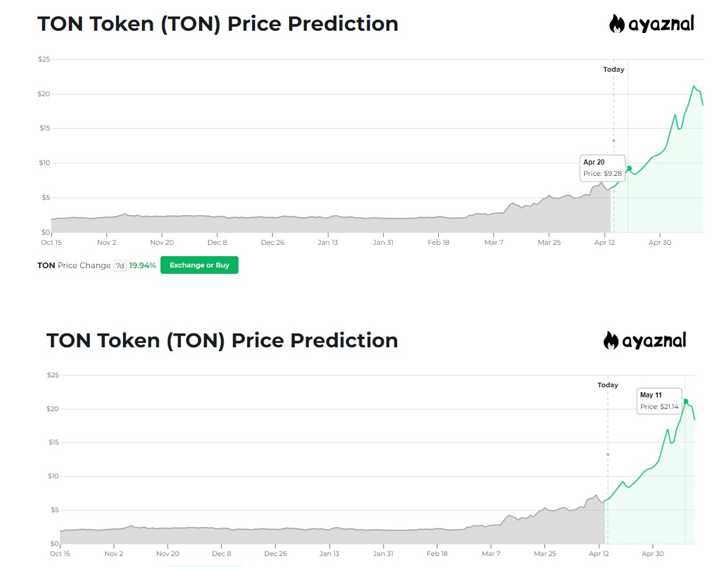Click the Today label in the May 11 chart

(607, 385)
